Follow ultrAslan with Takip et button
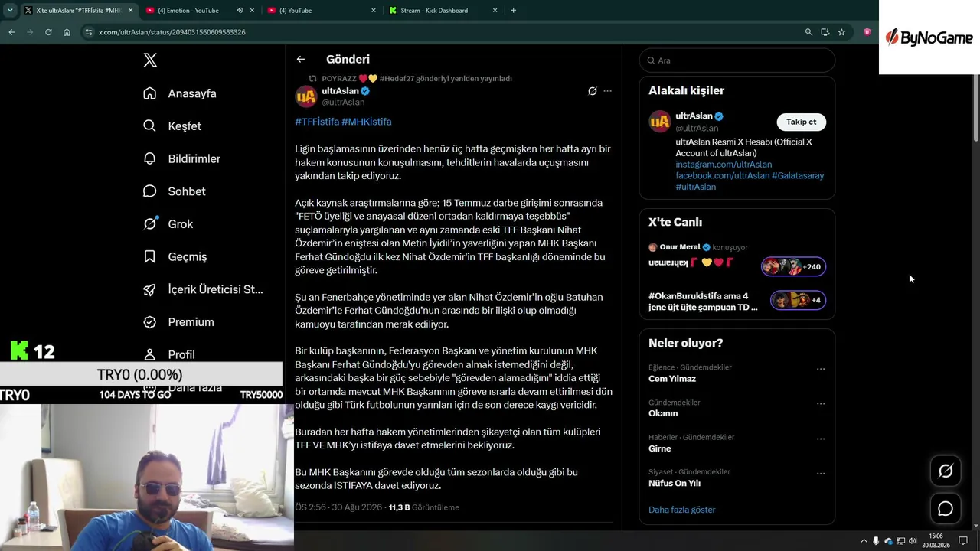980x551 pixels. point(801,122)
